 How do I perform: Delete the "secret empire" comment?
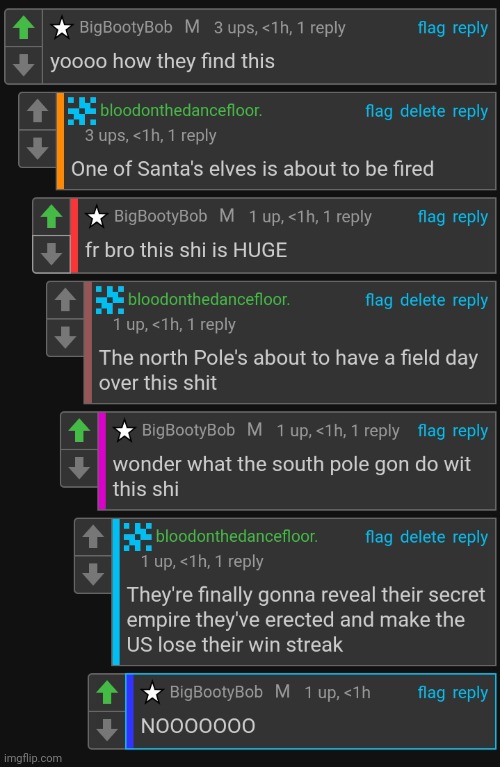[x=423, y=537]
